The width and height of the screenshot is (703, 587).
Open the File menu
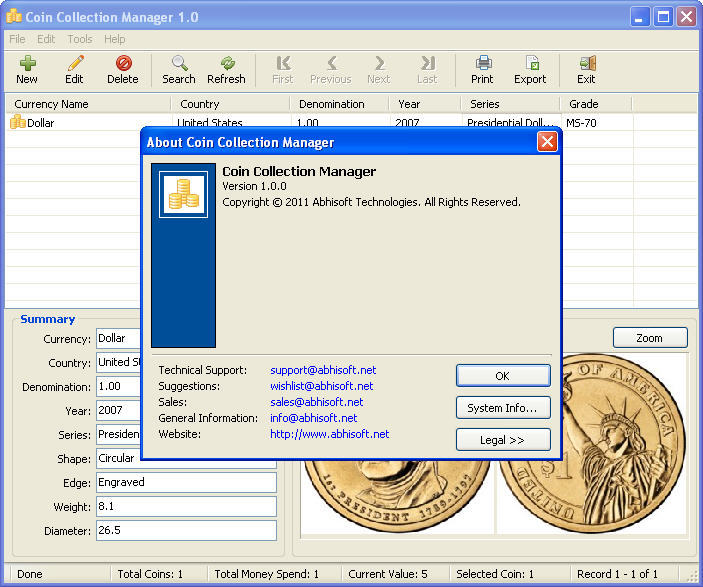[17, 39]
